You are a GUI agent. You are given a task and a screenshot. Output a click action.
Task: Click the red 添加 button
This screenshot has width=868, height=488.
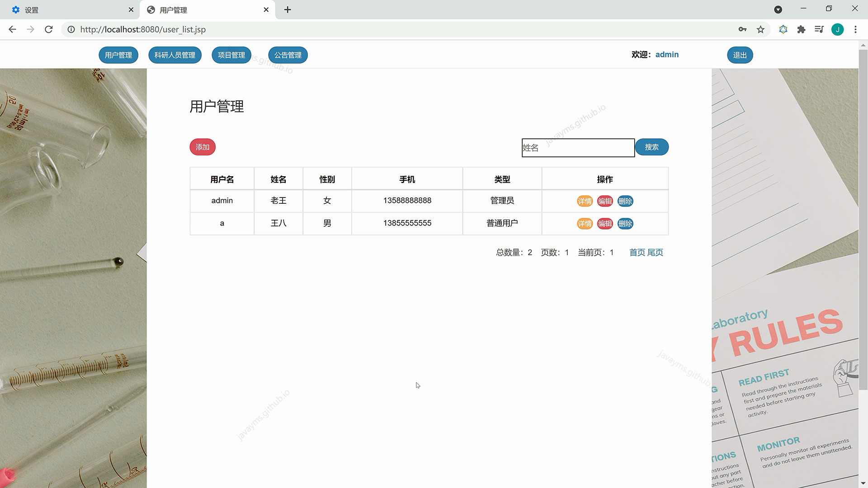coord(202,147)
